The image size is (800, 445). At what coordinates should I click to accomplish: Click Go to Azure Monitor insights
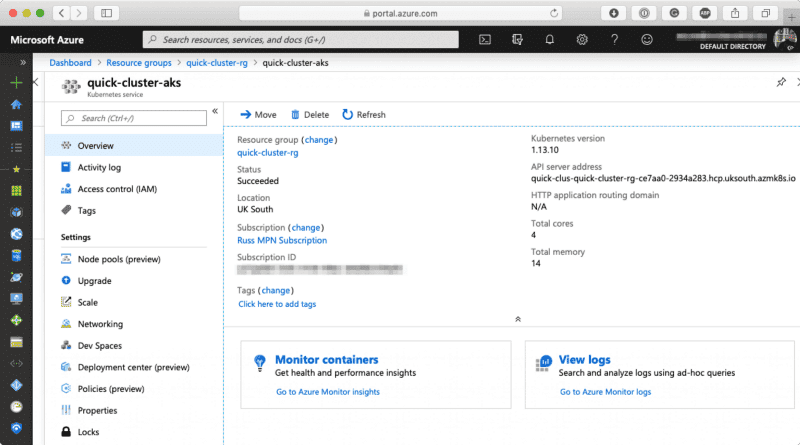pyautogui.click(x=327, y=392)
